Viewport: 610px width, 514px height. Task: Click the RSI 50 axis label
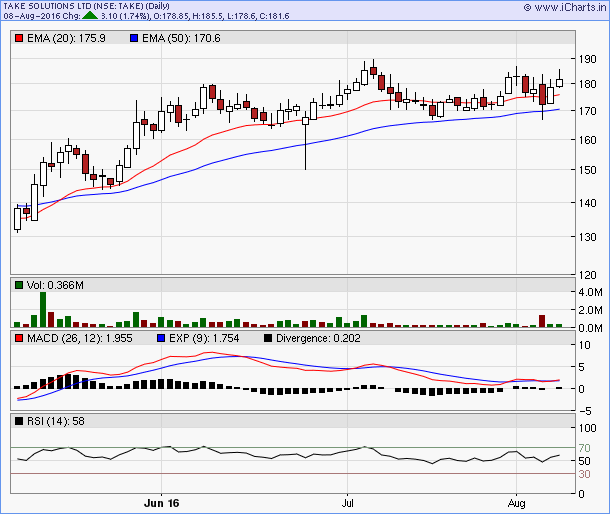[584, 461]
